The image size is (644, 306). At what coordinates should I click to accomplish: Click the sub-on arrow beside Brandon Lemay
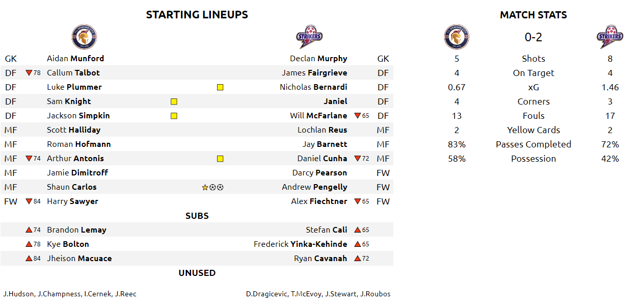pos(29,230)
